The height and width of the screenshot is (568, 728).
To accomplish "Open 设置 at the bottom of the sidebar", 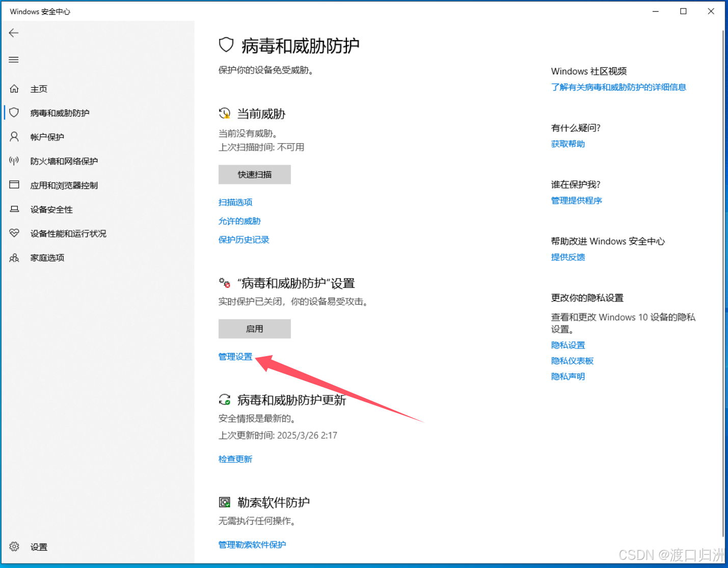I will 39,547.
